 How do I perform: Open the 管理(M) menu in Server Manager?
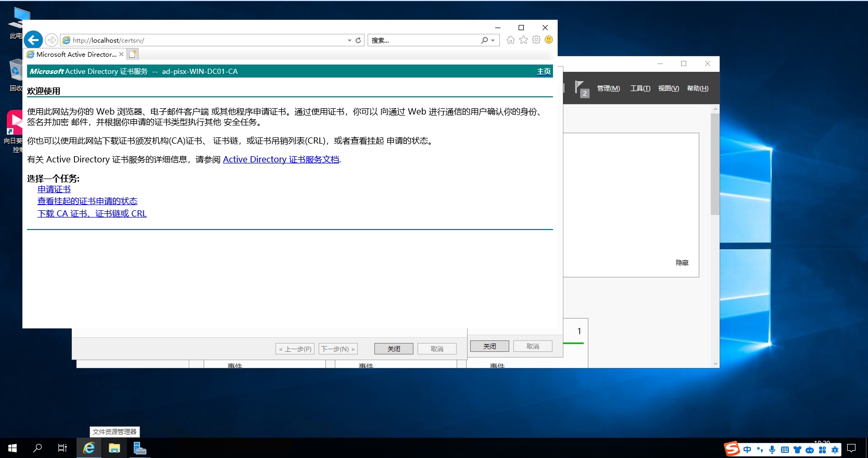tap(608, 88)
